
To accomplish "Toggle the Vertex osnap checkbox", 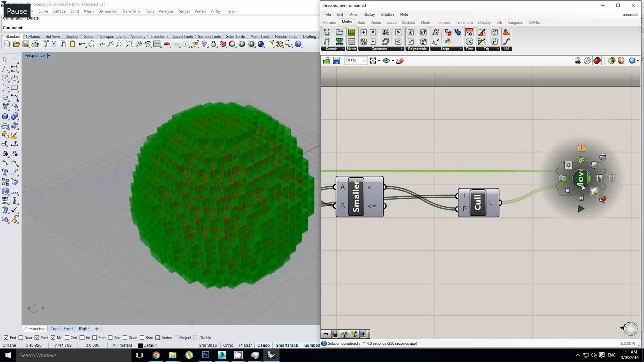I will coord(158,338).
